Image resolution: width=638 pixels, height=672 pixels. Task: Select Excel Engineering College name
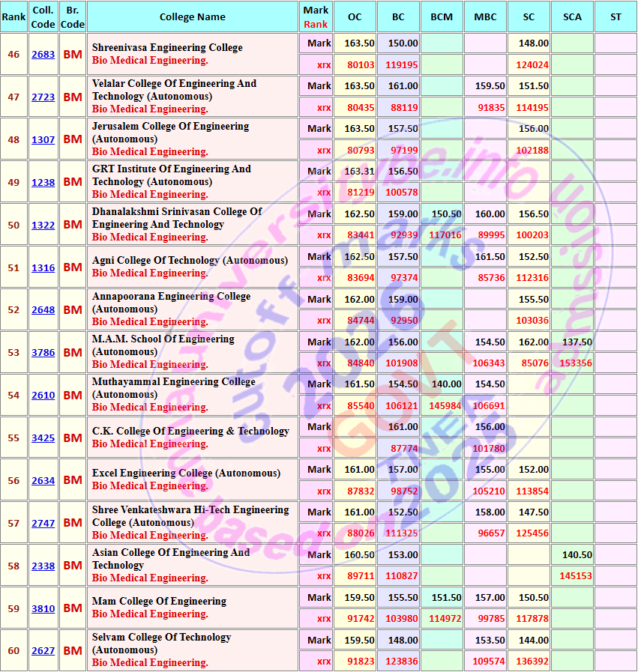coord(186,473)
